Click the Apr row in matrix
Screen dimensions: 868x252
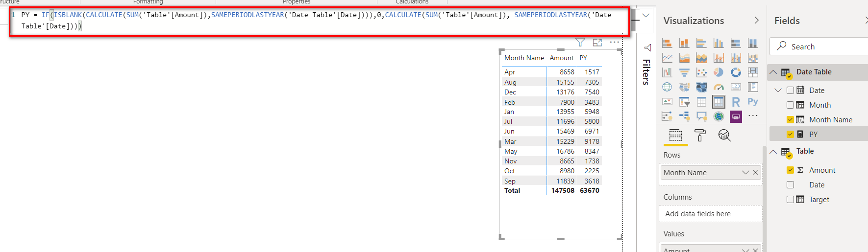(x=551, y=72)
